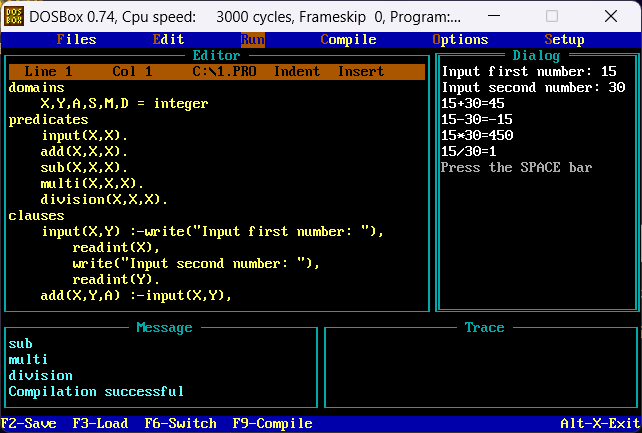Close the DOSBox window

[x=611, y=16]
